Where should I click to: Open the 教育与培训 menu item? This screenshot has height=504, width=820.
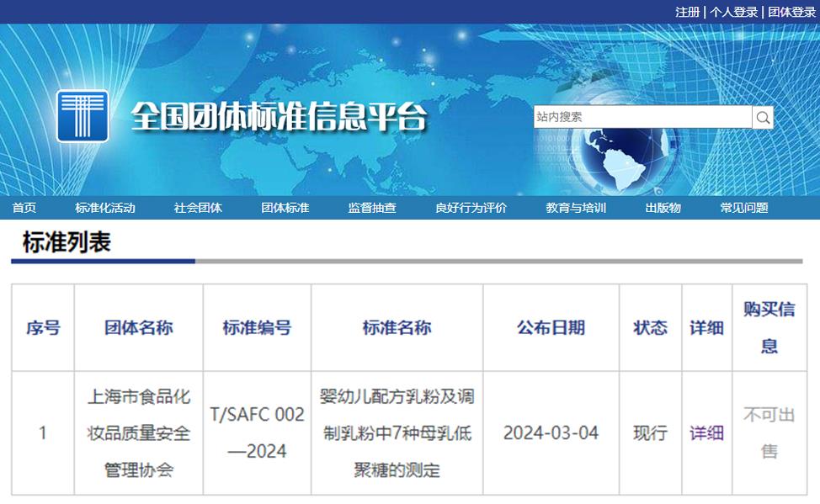(576, 208)
